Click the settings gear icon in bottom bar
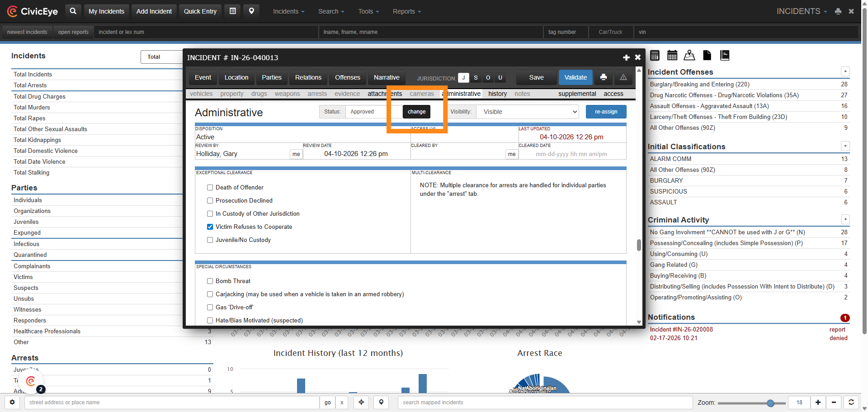Image resolution: width=868 pixels, height=412 pixels. point(12,402)
